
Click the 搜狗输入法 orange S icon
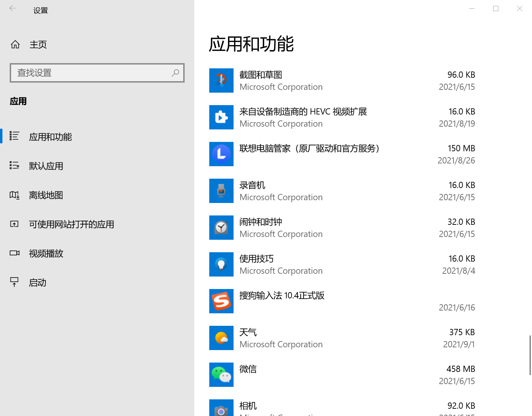221,301
